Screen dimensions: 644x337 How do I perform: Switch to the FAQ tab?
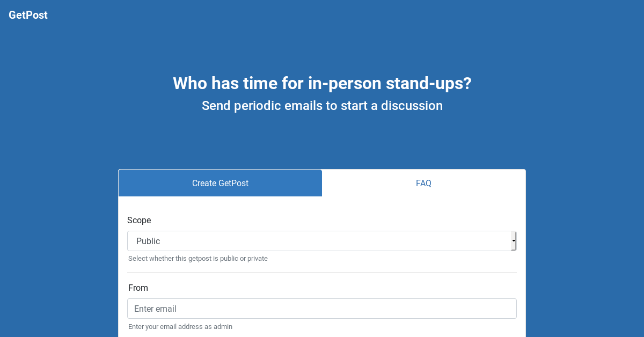click(423, 183)
